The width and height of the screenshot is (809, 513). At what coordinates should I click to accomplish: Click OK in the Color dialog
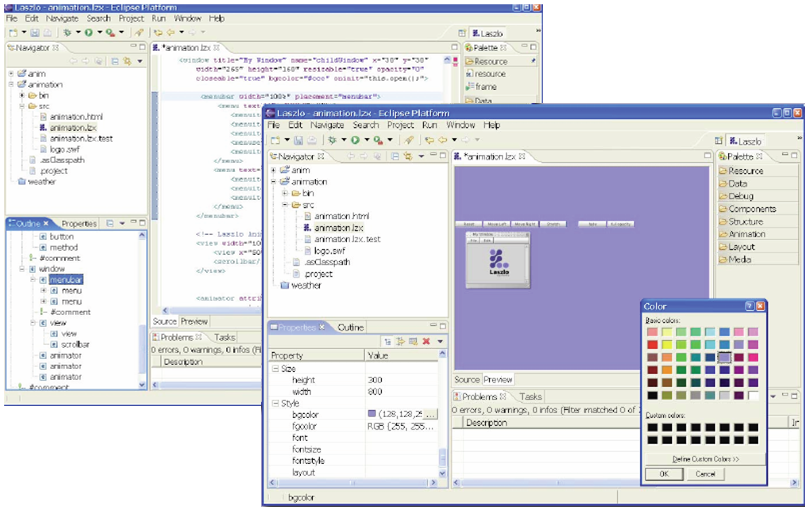coord(664,474)
